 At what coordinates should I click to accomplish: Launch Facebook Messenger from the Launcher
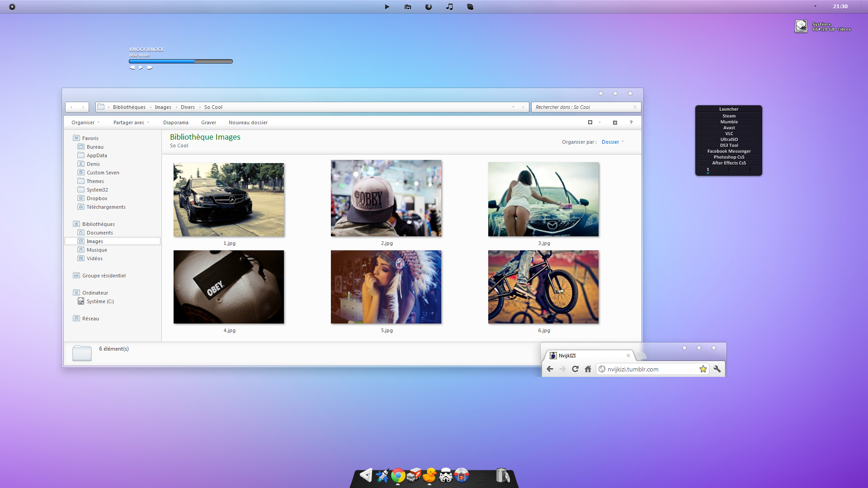pos(729,151)
